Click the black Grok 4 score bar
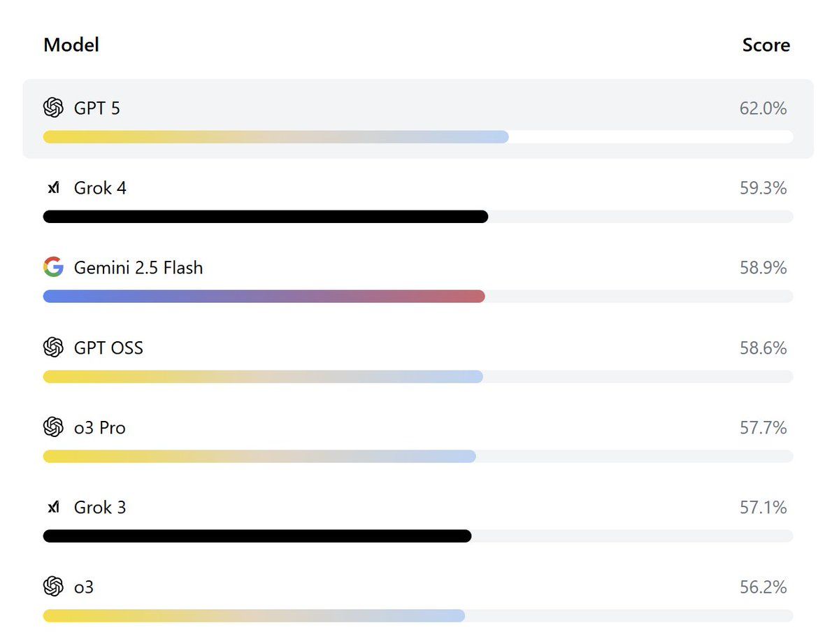Image resolution: width=839 pixels, height=644 pixels. 266,217
